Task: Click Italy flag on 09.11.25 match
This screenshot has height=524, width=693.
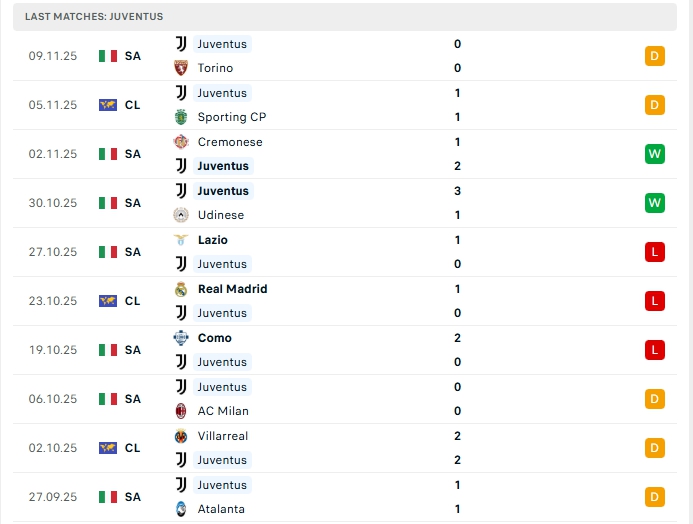Action: click(x=108, y=56)
